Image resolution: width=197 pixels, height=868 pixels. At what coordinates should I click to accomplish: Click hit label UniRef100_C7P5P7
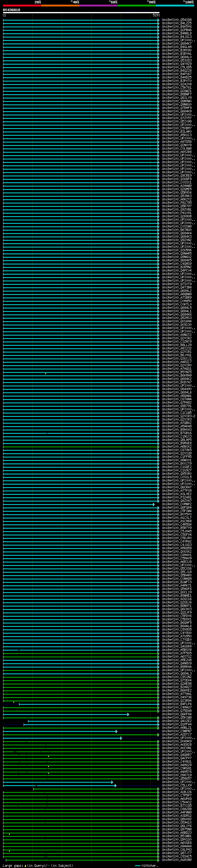[177, 796]
